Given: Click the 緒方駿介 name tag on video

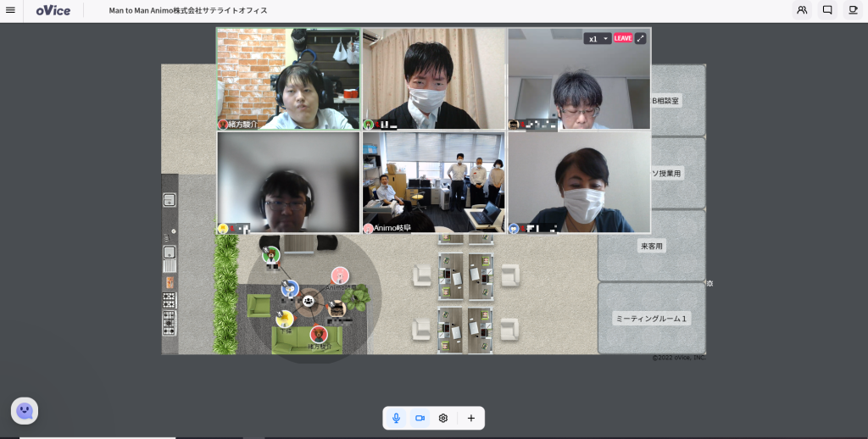Looking at the screenshot, I should [243, 125].
